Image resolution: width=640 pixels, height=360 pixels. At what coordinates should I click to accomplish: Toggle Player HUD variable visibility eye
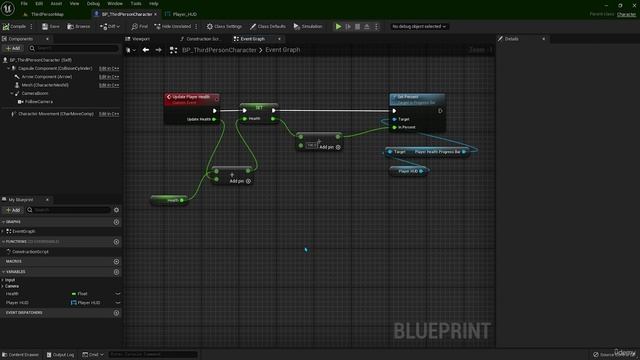(118, 303)
